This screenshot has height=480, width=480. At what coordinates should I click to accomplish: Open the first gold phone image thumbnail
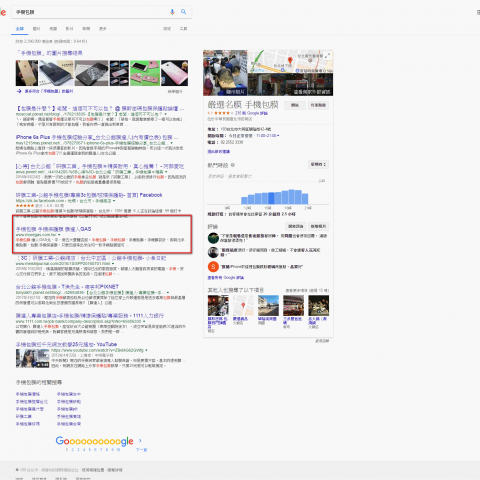27,73
